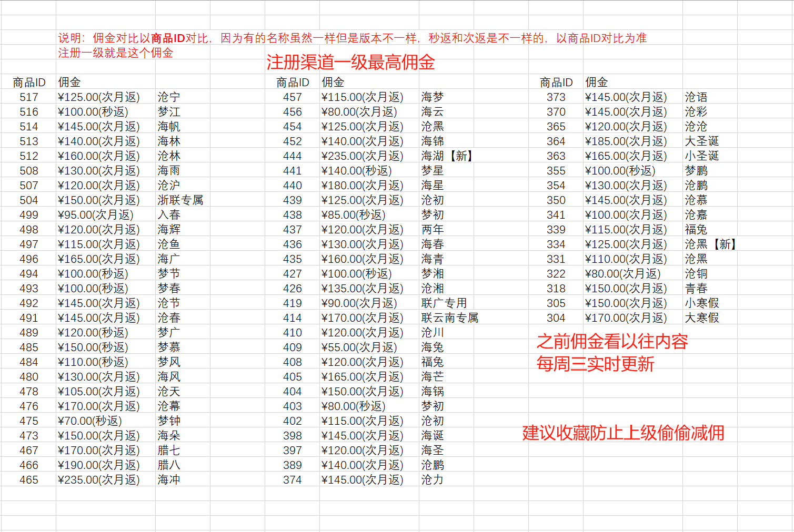The image size is (794, 532).
Task: Select the commission cell ¥55.00(次月返)
Action: [x=369, y=347]
